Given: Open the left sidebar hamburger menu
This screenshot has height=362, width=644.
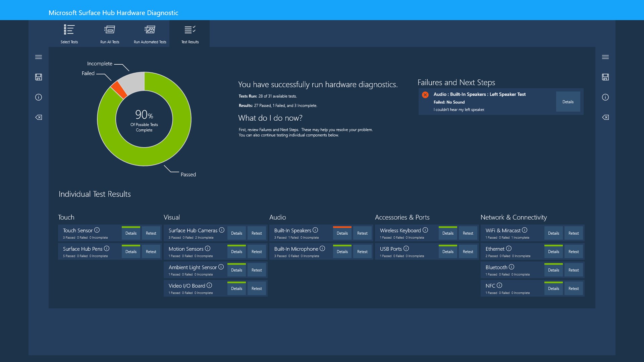Looking at the screenshot, I should tap(39, 57).
